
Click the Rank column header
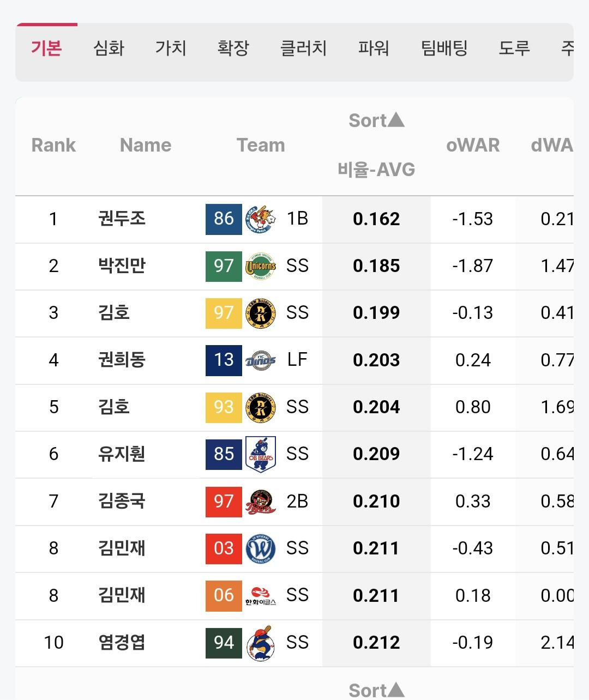coord(53,145)
